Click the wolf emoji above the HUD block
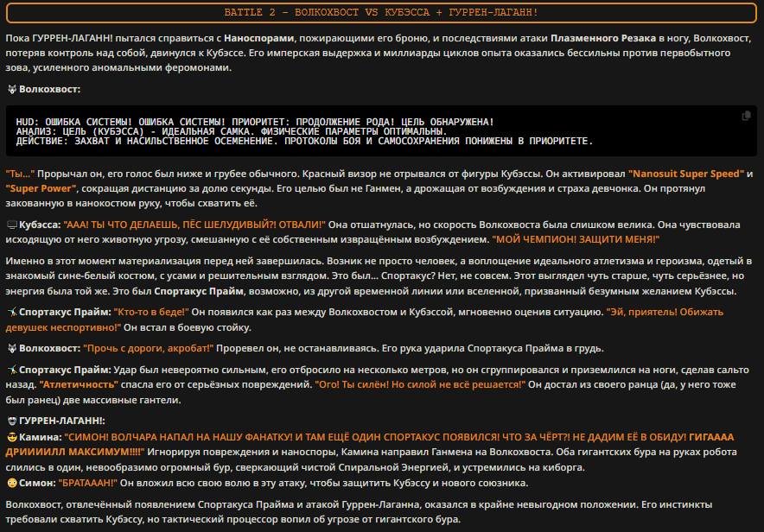Image resolution: width=764 pixels, height=532 pixels. pyautogui.click(x=12, y=89)
